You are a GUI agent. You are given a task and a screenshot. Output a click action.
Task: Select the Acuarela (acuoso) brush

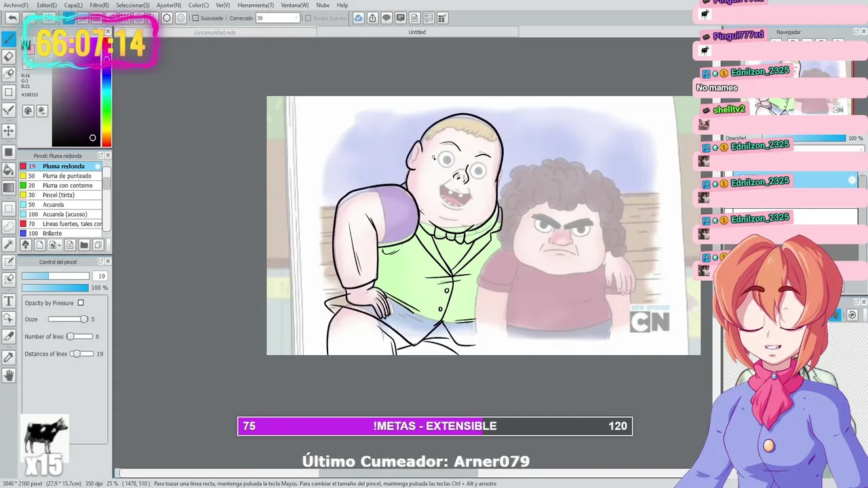61,214
